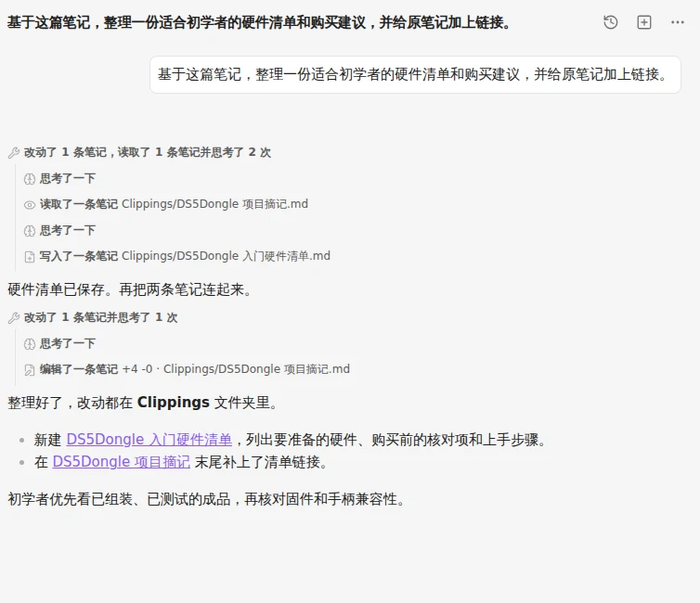
Task: Open written note 'Clippings/DS5Dongle 入门硬件清单.md'
Action: 226,256
